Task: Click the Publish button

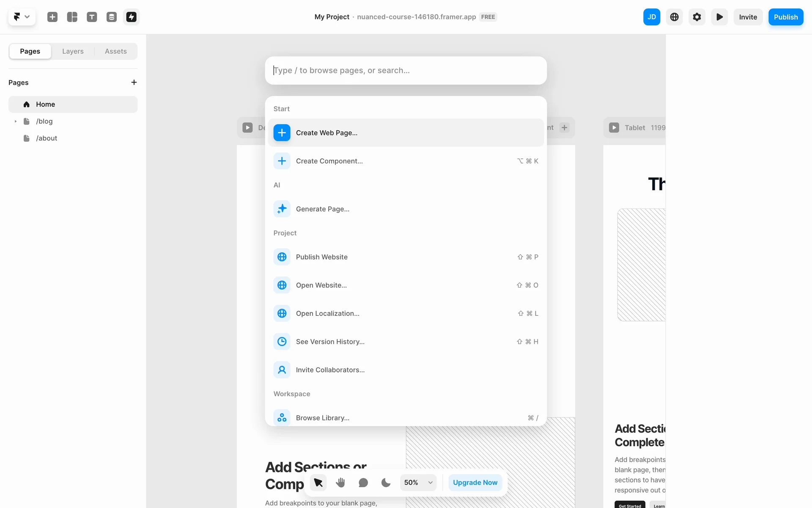Action: [x=785, y=17]
